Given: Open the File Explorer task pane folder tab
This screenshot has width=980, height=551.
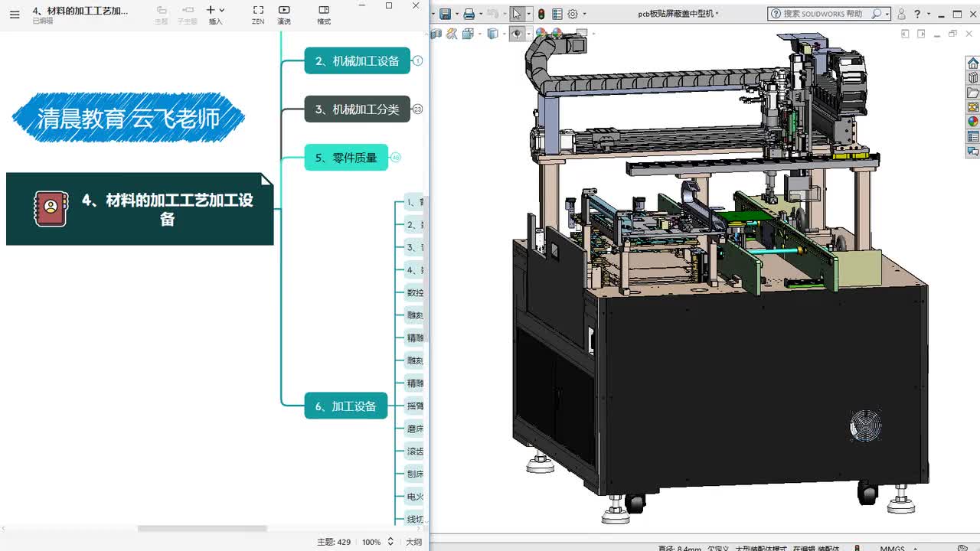Looking at the screenshot, I should [973, 92].
